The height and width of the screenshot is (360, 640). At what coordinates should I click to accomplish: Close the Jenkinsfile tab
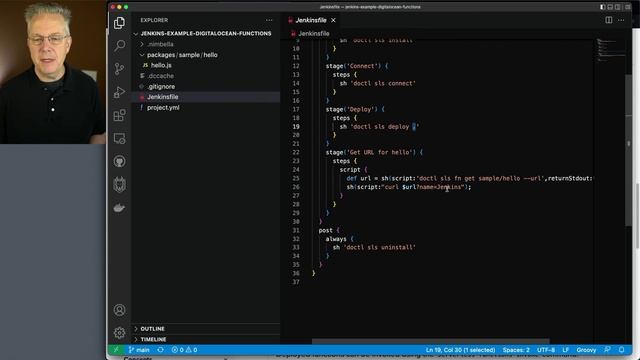[333, 20]
